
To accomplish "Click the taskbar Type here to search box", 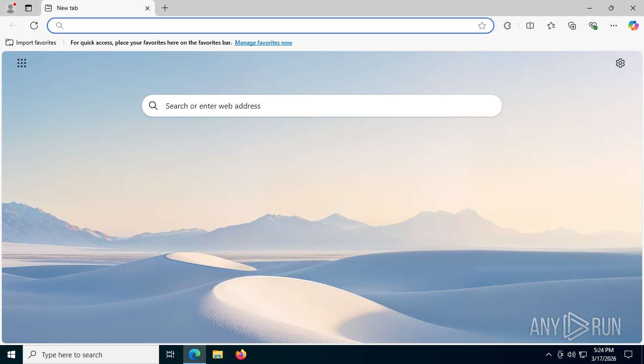I will click(x=91, y=355).
